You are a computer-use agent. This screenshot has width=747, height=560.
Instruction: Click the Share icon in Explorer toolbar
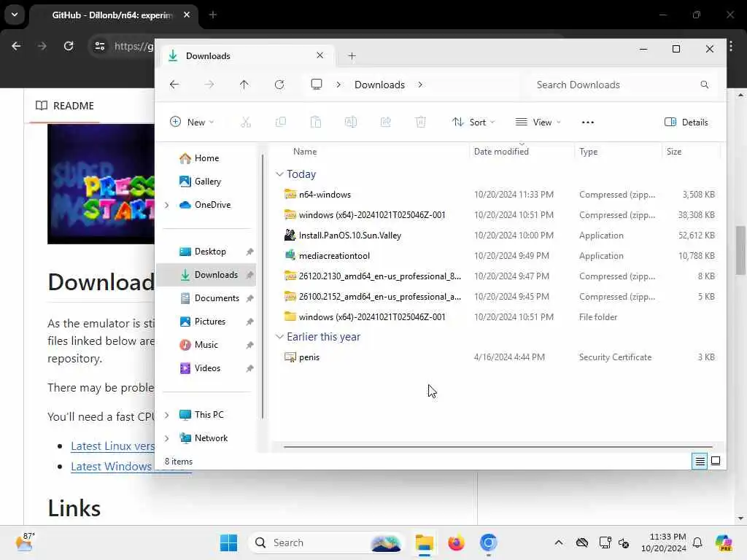(x=385, y=122)
